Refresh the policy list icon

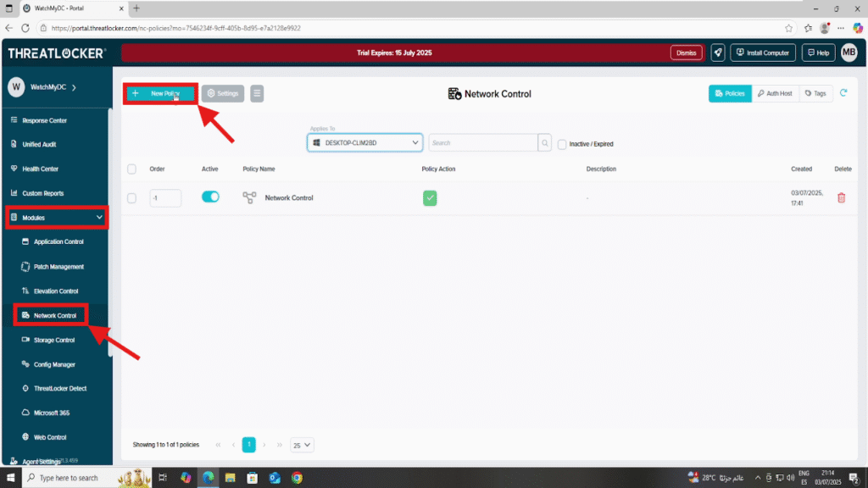843,93
